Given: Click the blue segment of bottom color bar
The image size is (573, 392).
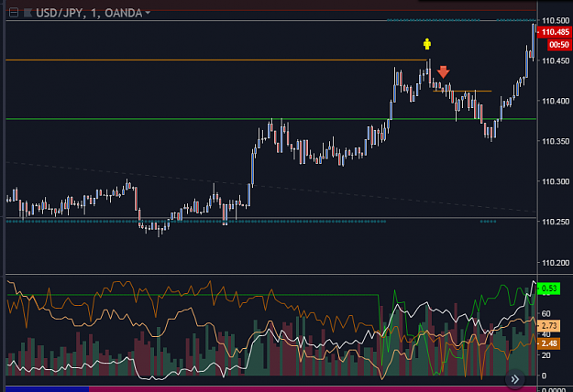Looking at the screenshot, I should [x=47, y=389].
